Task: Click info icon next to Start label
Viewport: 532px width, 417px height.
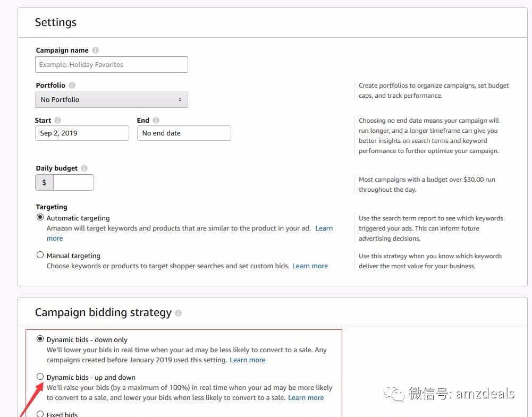Action: [58, 121]
